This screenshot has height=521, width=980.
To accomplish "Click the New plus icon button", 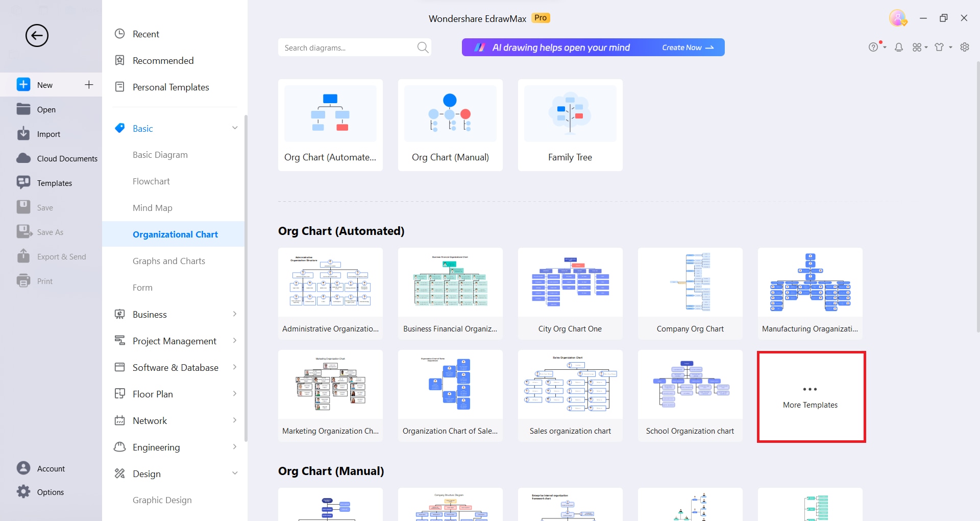I will (x=23, y=85).
